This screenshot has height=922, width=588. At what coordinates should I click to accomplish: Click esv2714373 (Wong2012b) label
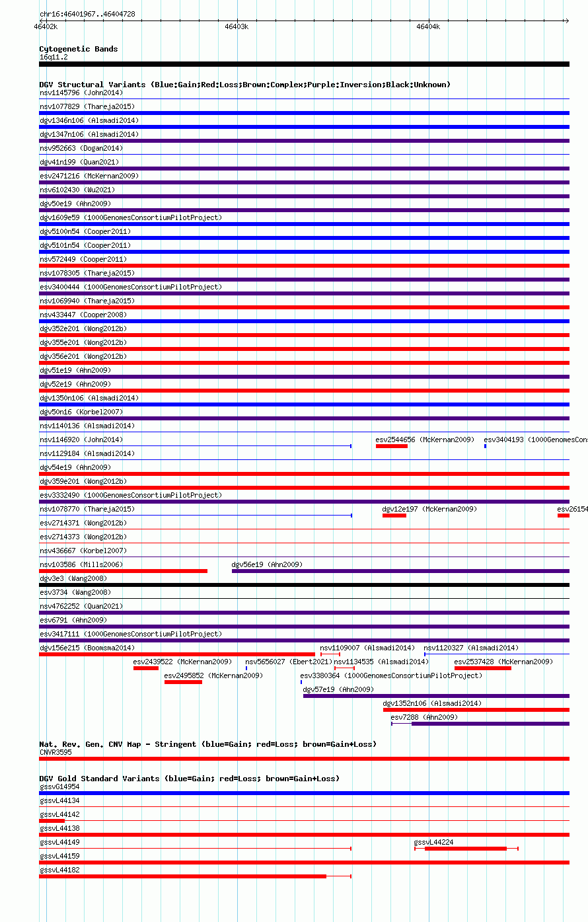(83, 537)
